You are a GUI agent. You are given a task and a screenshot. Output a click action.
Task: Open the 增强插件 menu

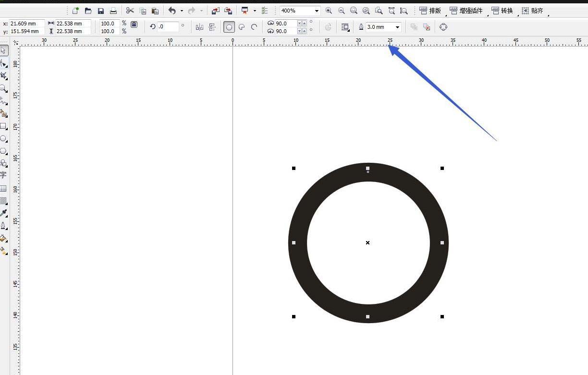point(465,11)
